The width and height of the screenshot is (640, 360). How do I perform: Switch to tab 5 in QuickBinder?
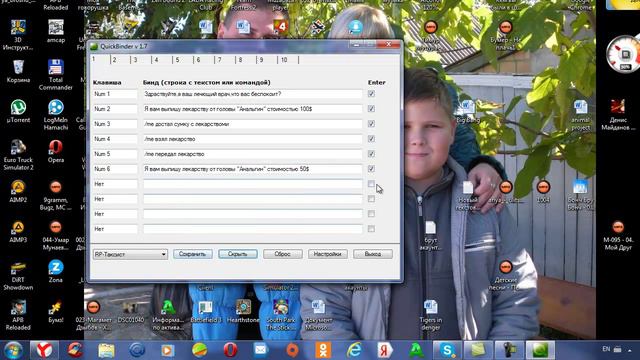pyautogui.click(x=184, y=60)
